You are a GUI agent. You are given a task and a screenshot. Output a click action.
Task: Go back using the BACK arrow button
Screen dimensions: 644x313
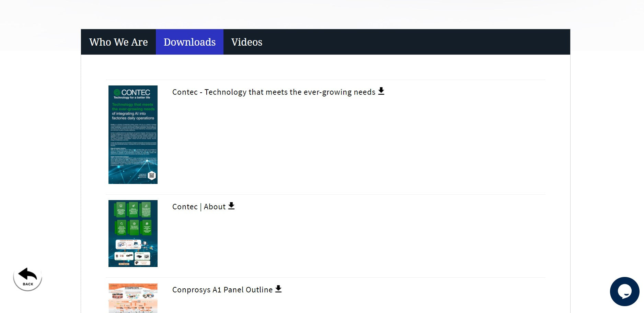pyautogui.click(x=27, y=277)
